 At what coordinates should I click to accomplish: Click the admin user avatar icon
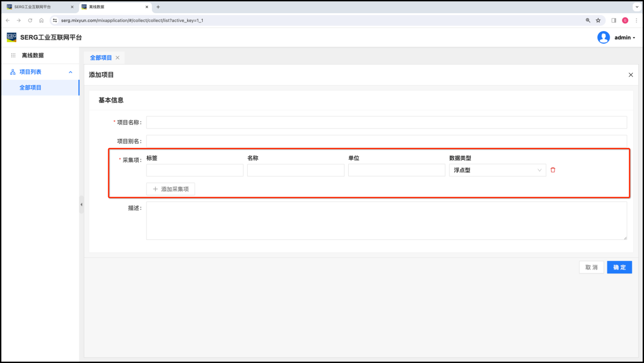click(x=603, y=38)
